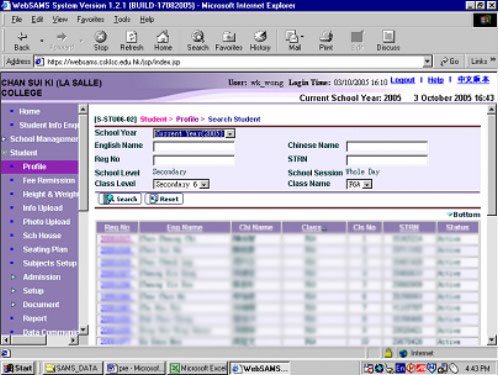Click inside the English Name field
Image resolution: width=500 pixels, height=375 pixels.
194,146
